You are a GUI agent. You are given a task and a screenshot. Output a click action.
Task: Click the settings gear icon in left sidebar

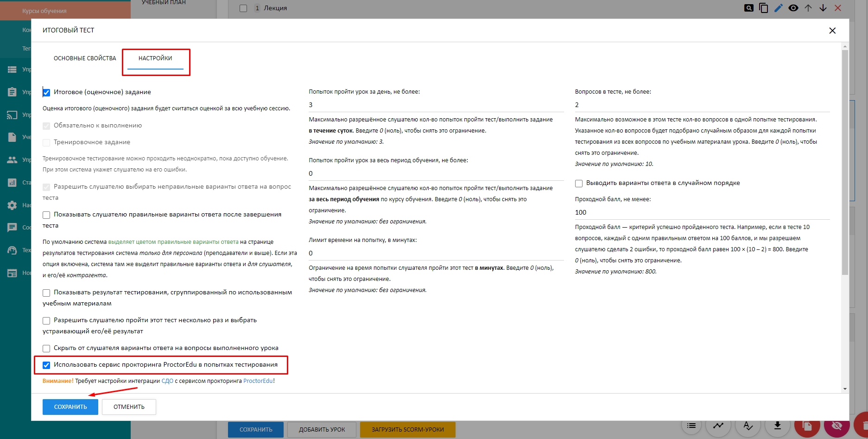(13, 205)
